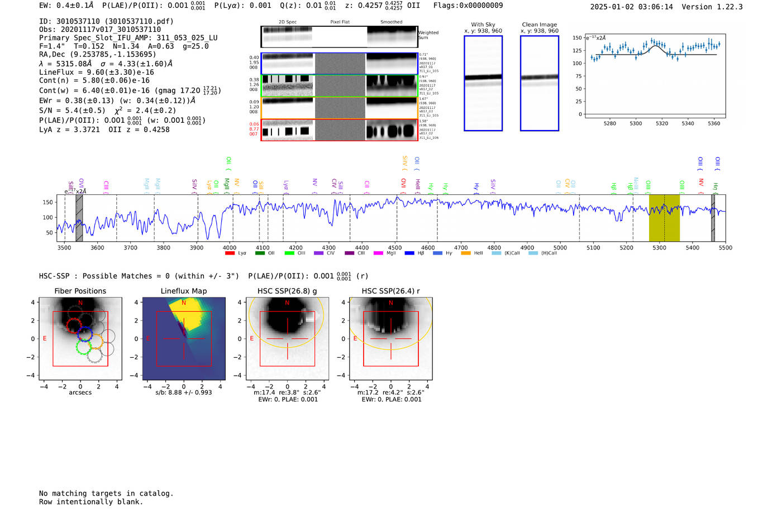
Task: Click the ID: 3010537110 line
Action: point(106,21)
